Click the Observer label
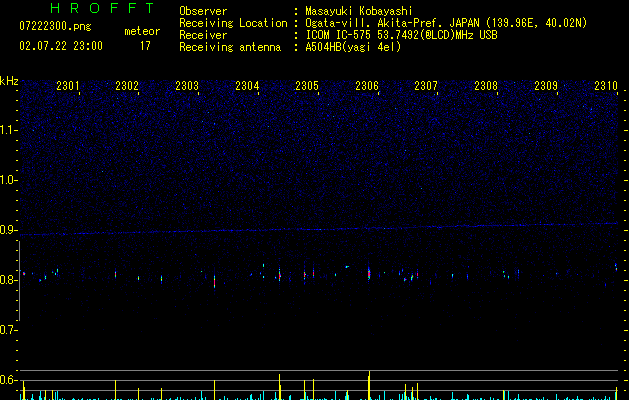The height and width of the screenshot is (400, 629). click(203, 11)
